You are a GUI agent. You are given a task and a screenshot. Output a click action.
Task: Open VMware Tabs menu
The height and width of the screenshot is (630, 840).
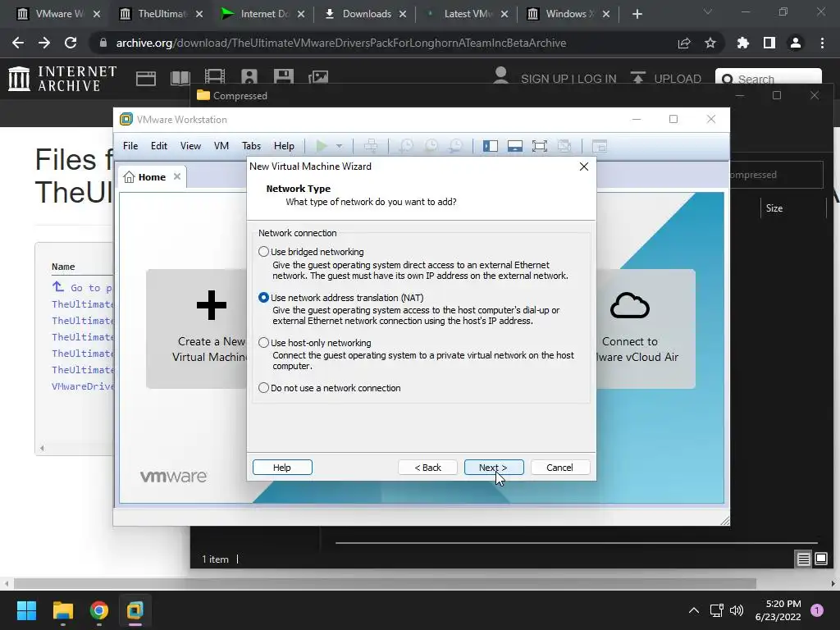[251, 146]
